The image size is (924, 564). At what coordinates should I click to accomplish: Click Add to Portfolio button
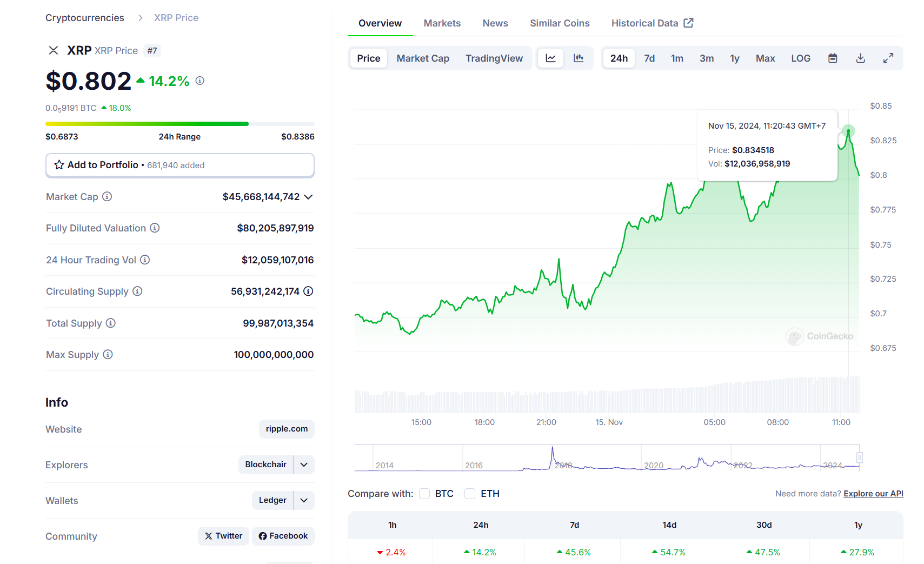click(180, 165)
